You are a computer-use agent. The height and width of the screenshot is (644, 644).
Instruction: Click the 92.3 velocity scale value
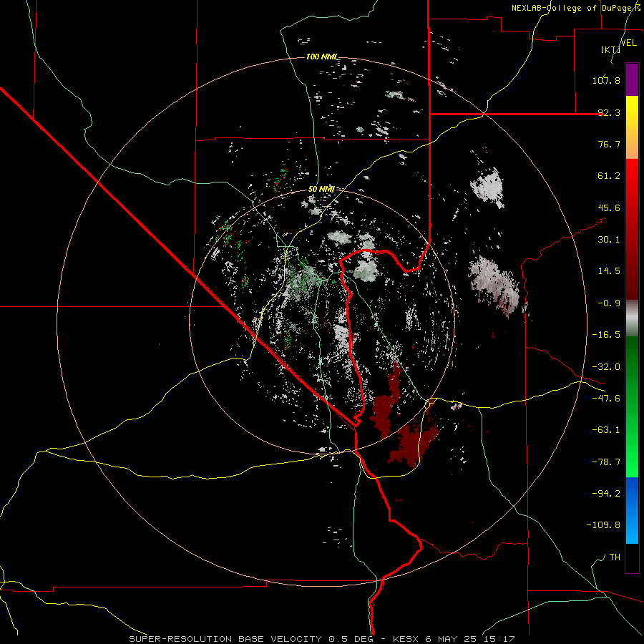pyautogui.click(x=609, y=112)
